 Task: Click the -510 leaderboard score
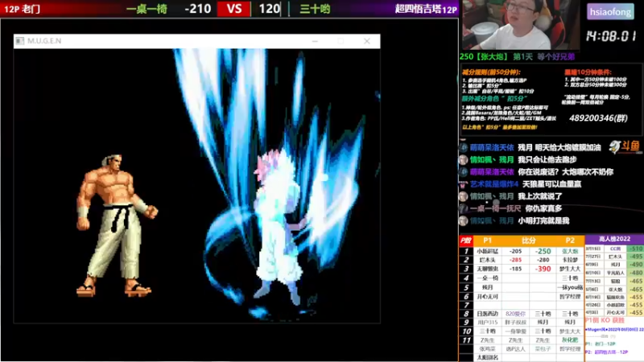(x=636, y=249)
